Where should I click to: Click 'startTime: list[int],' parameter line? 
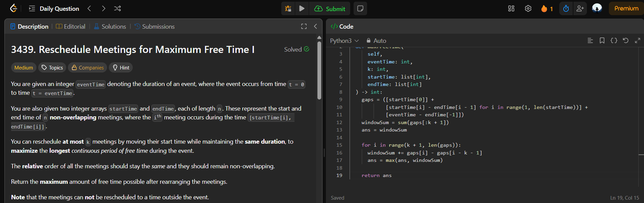[400, 77]
